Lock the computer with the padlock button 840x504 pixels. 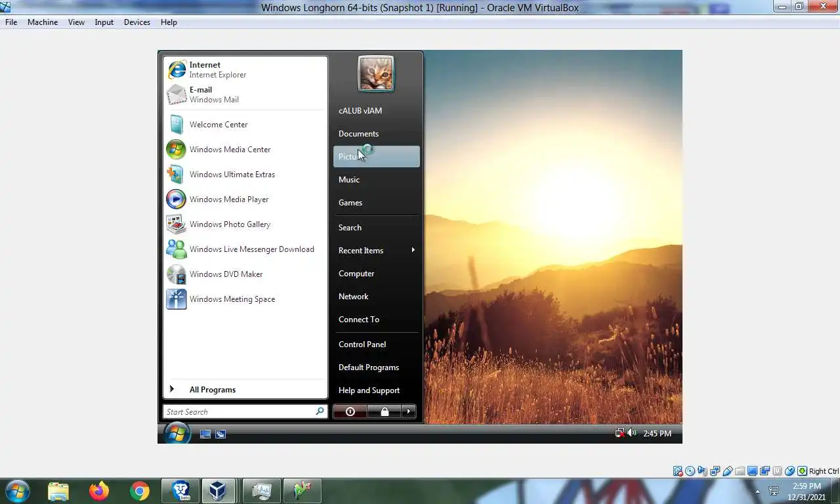[x=385, y=411]
